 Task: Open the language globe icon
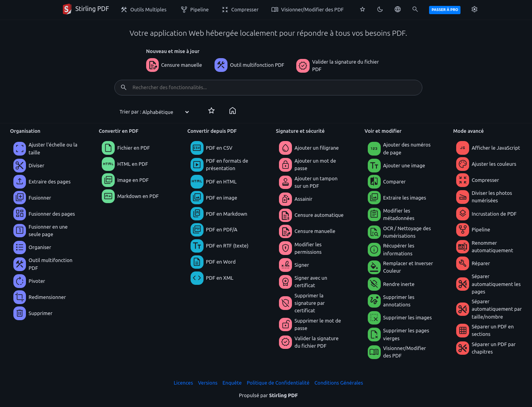[398, 9]
